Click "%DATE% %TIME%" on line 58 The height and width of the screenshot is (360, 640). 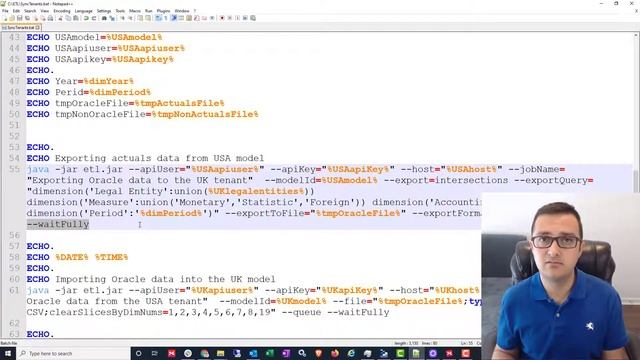click(92, 257)
